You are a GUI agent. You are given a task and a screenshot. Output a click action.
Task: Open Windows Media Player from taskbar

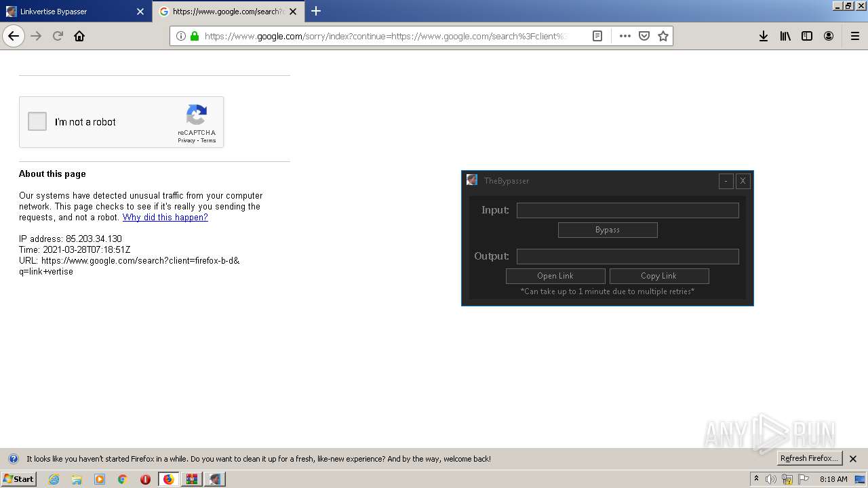point(100,479)
